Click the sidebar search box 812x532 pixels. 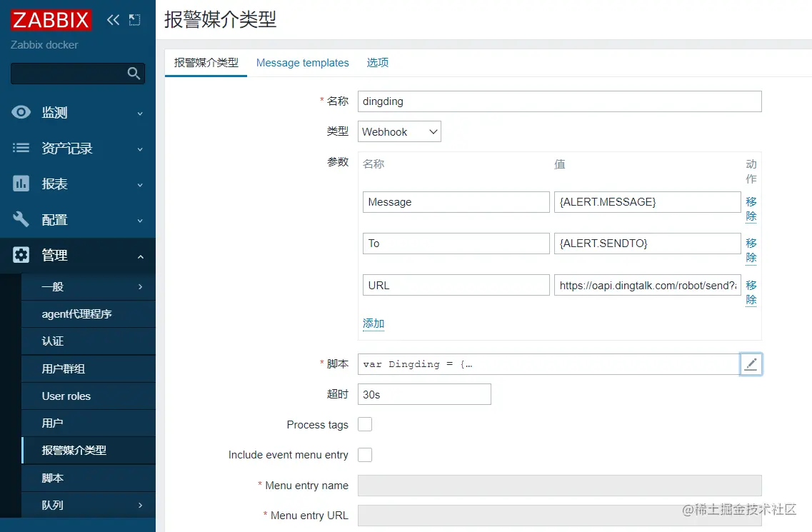[78, 74]
